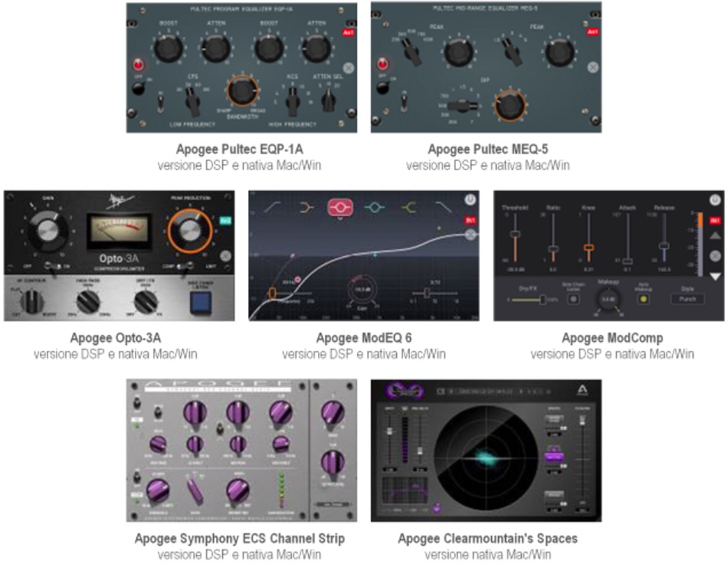The image size is (728, 575).
Task: Toggle the yellow Auto Makeup button in ModComp
Action: pos(644,299)
